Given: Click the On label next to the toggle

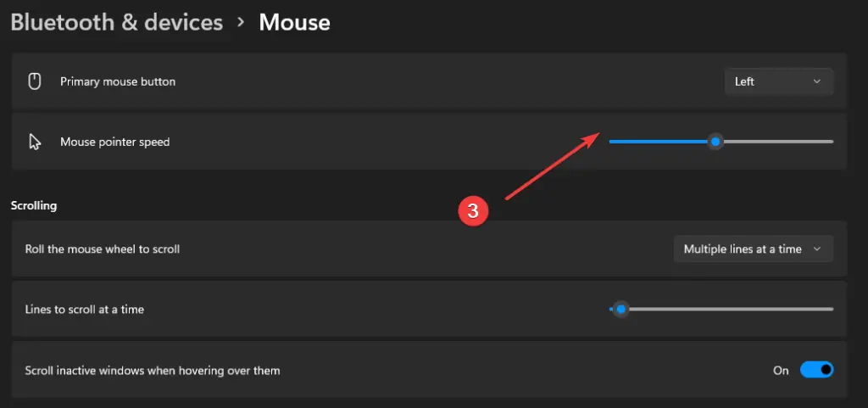Looking at the screenshot, I should click(x=781, y=371).
